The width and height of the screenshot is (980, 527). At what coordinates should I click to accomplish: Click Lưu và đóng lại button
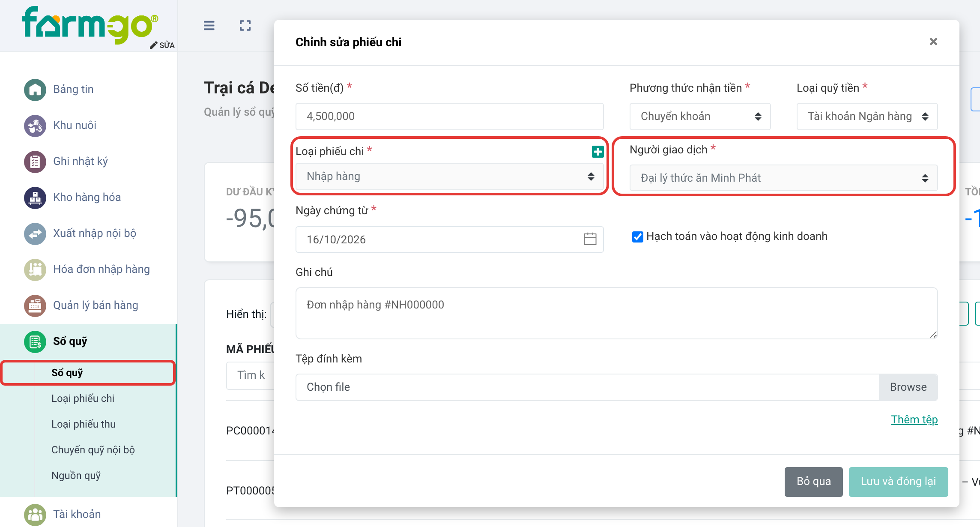(x=899, y=482)
